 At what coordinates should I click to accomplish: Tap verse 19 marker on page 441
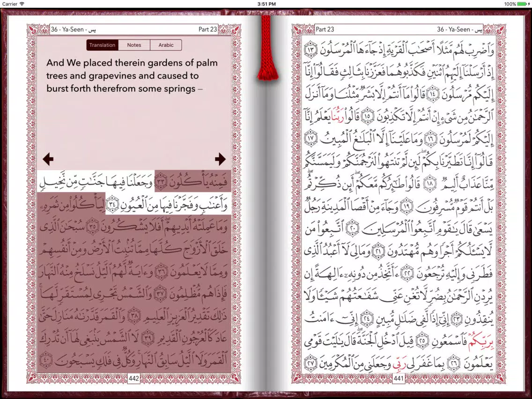click(406, 206)
